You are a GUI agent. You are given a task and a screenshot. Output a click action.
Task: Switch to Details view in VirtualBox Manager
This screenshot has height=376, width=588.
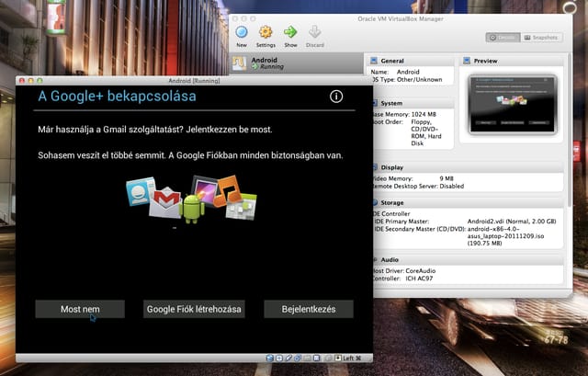click(x=503, y=38)
